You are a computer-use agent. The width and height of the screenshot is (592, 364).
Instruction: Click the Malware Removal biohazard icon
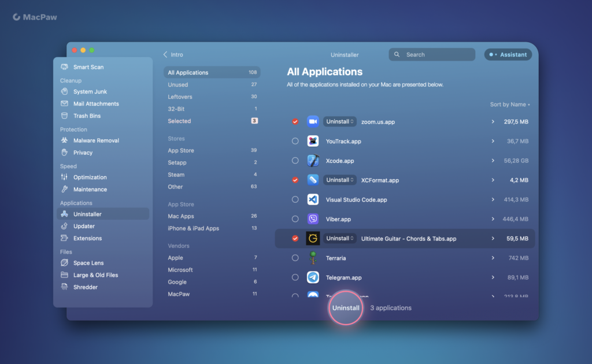[x=65, y=140]
